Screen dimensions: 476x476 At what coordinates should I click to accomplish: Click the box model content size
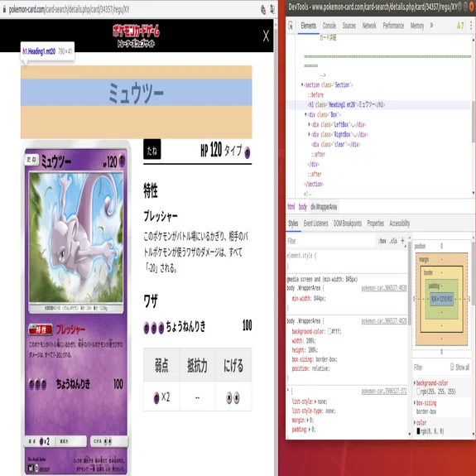coord(442,300)
